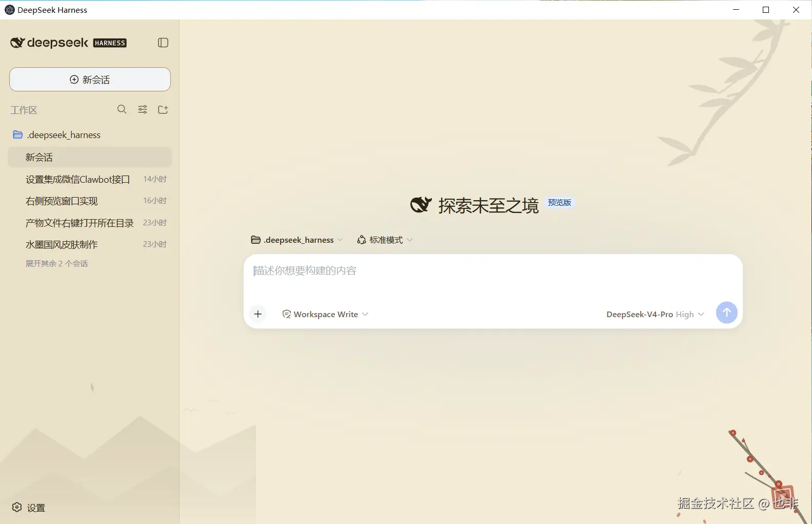
Task: Open the DeepSeek-V4-Pro High model dropdown
Action: tap(655, 314)
